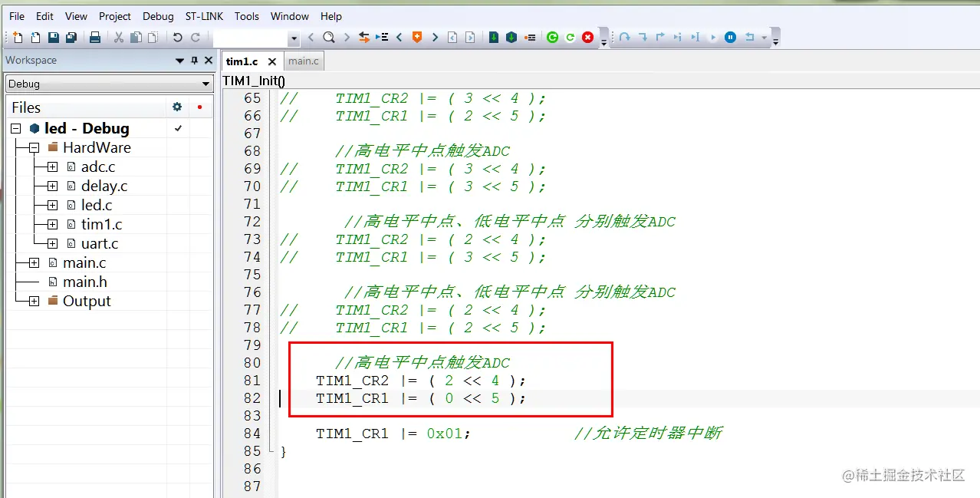Image resolution: width=980 pixels, height=498 pixels.
Task: Collapse the HardWare folder
Action: pyautogui.click(x=34, y=147)
